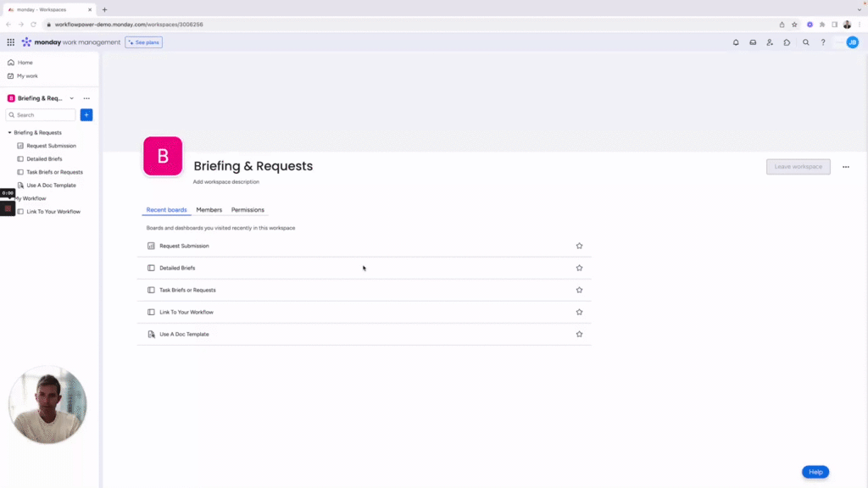868x488 pixels.
Task: Open My work in the sidebar
Action: [x=27, y=75]
